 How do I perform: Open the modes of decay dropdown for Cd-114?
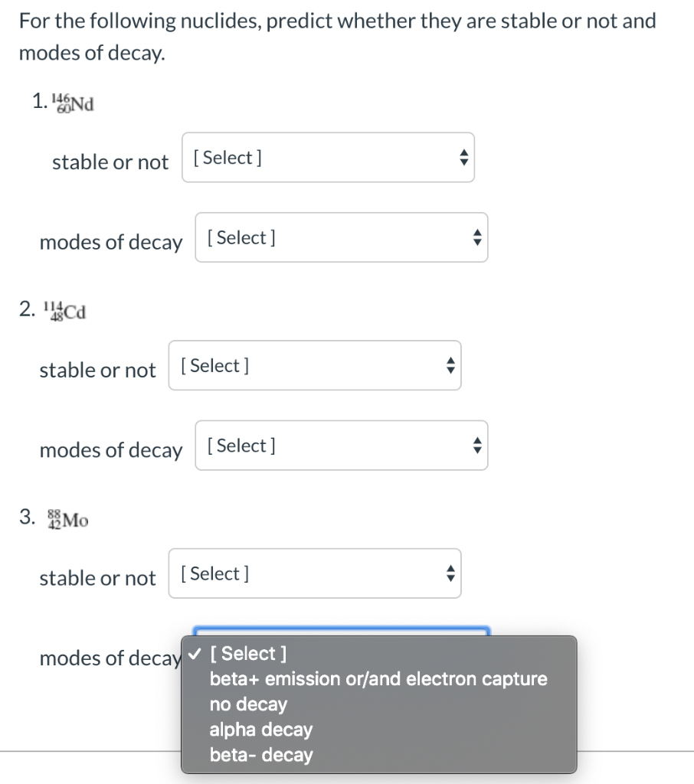[341, 446]
